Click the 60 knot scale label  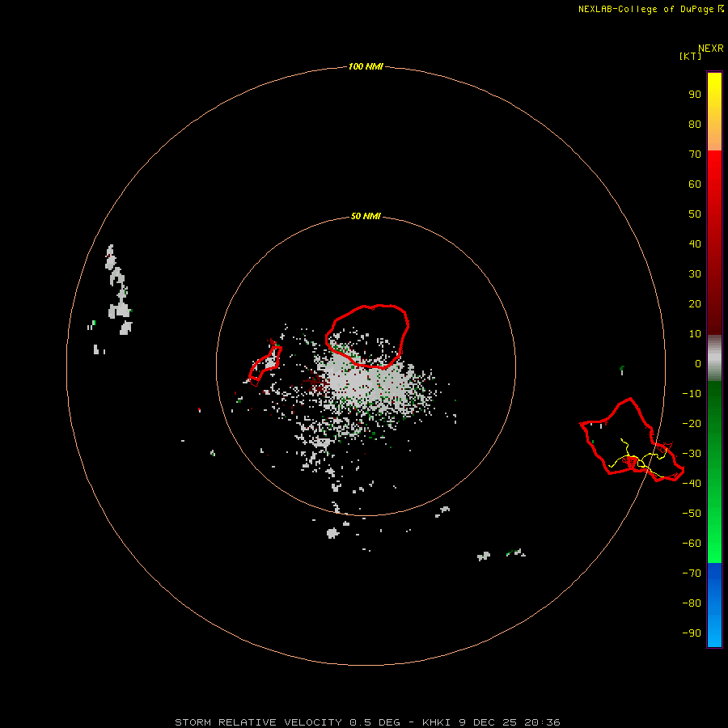(695, 184)
